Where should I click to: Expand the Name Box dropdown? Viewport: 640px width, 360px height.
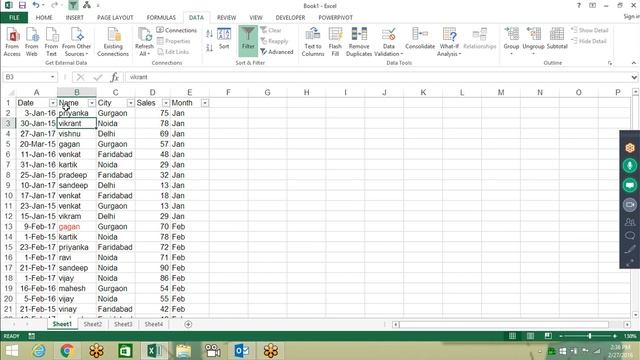click(x=53, y=77)
